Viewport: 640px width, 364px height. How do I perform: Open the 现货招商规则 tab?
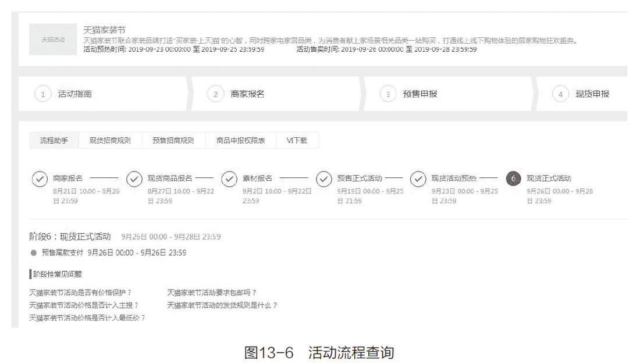click(110, 141)
